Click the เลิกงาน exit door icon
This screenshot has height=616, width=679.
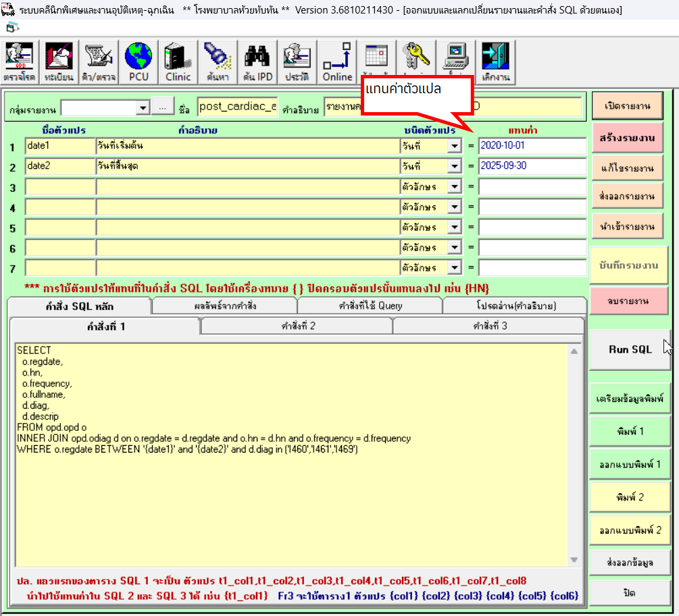496,62
